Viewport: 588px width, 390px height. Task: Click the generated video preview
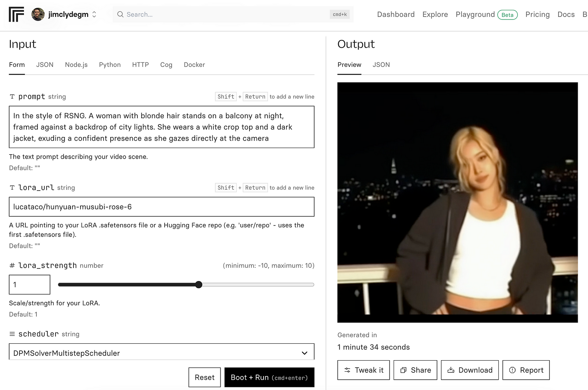(x=457, y=202)
